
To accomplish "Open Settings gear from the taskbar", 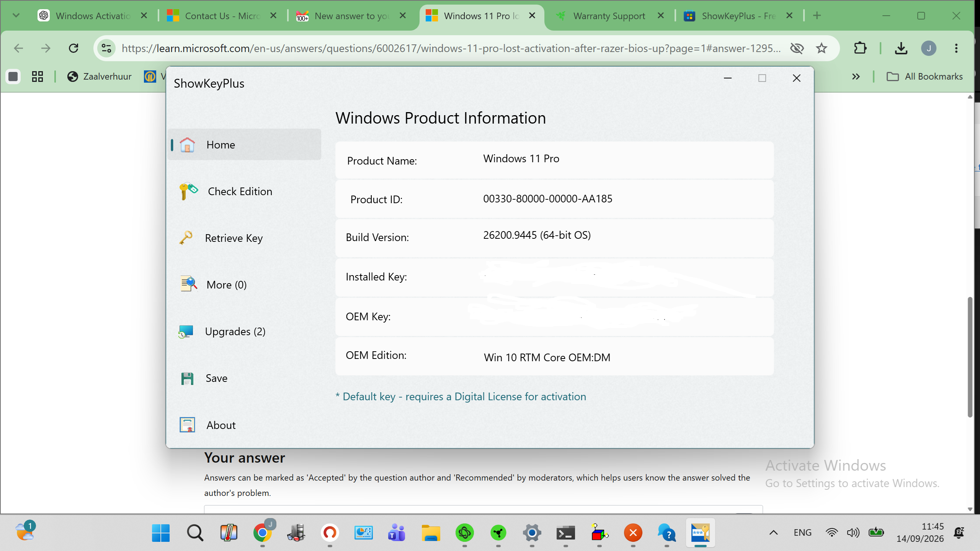I will [532, 533].
